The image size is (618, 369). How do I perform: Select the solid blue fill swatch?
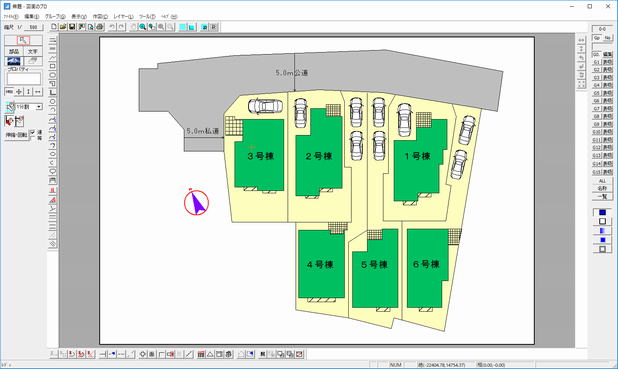click(x=602, y=212)
